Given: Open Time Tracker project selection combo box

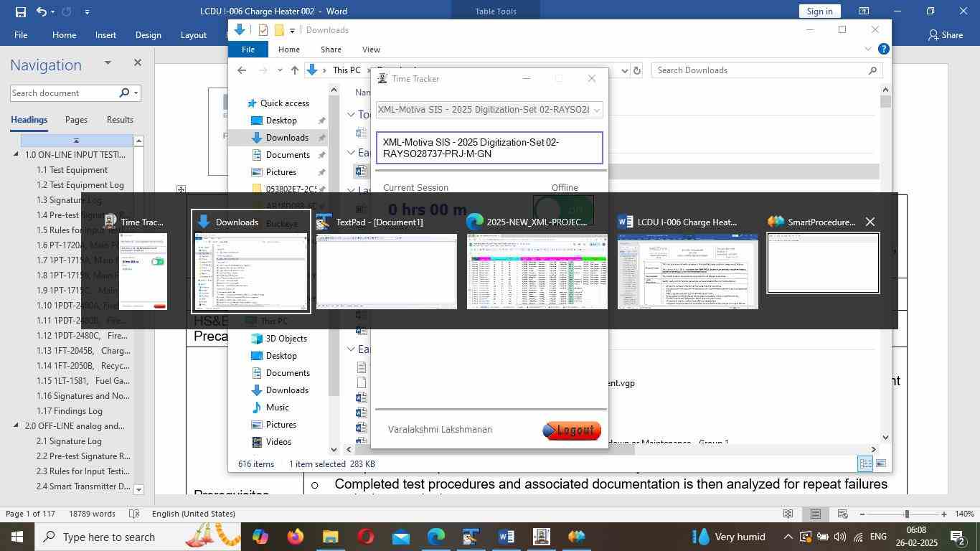Looking at the screenshot, I should click(489, 110).
